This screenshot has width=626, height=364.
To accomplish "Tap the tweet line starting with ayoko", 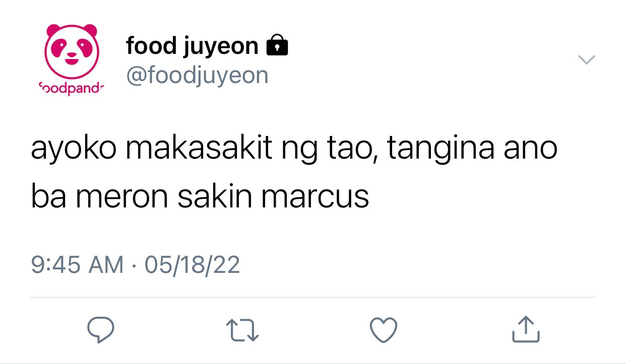I will (x=294, y=150).
